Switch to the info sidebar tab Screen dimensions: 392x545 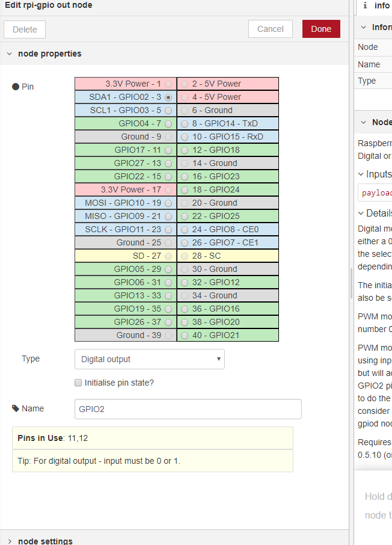[376, 5]
